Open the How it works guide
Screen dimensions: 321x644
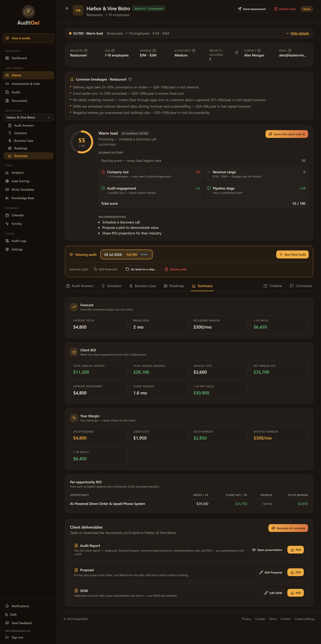pyautogui.click(x=28, y=38)
